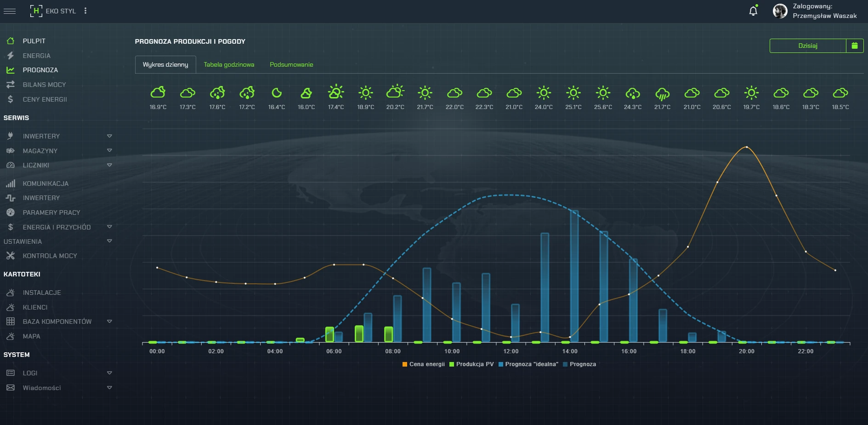This screenshot has height=425, width=868.
Task: Open Energia lightning icon
Action: [11, 56]
